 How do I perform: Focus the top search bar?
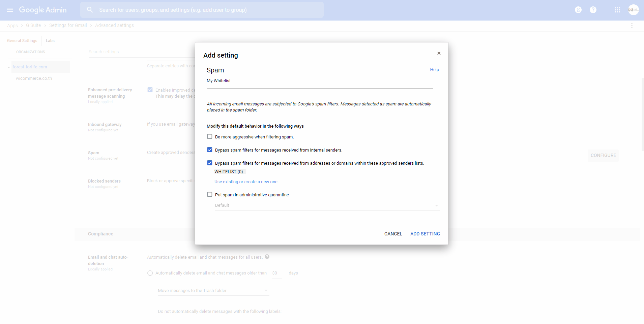pos(202,10)
